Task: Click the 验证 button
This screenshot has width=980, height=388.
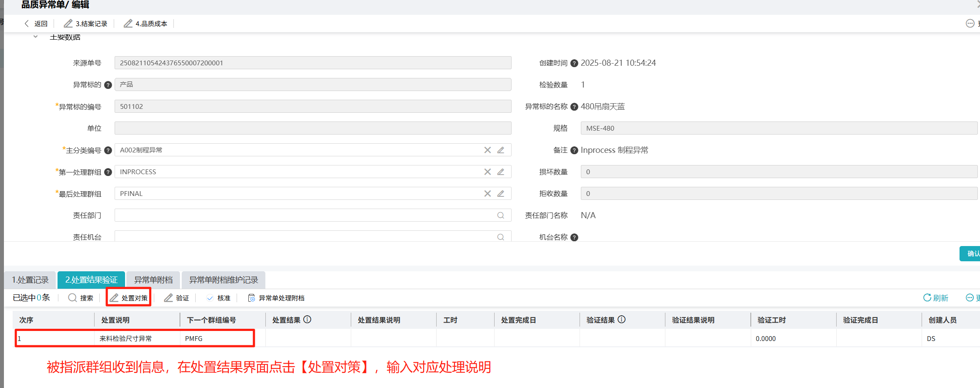Action: tap(176, 298)
